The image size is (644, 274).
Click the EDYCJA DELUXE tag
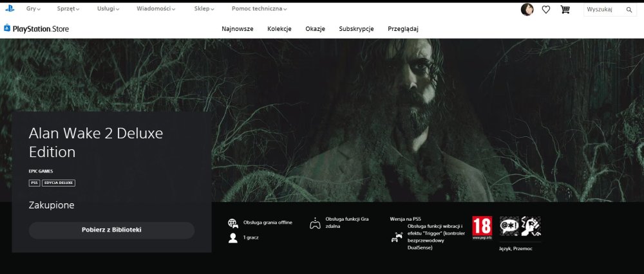pos(59,183)
